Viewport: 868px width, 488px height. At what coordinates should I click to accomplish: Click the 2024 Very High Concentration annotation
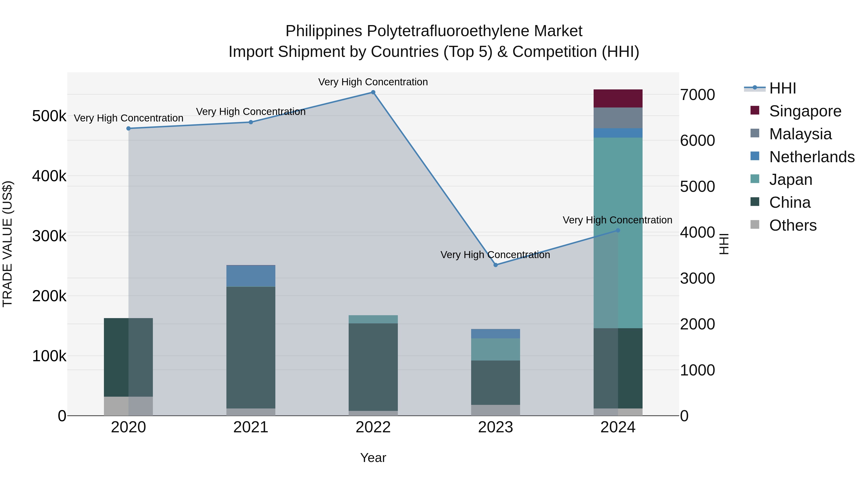(x=617, y=220)
